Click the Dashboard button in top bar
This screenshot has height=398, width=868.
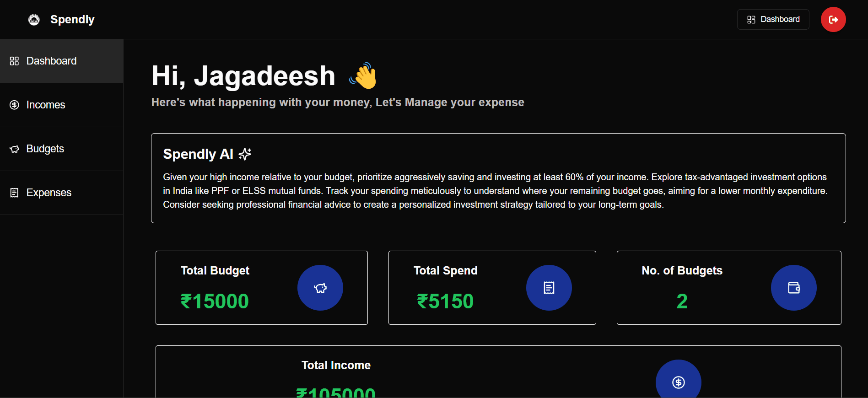pyautogui.click(x=773, y=19)
